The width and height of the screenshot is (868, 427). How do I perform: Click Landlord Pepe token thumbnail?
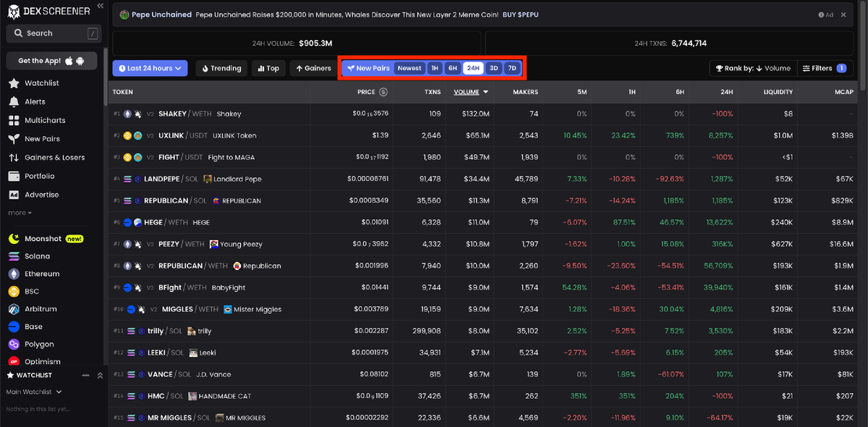208,179
